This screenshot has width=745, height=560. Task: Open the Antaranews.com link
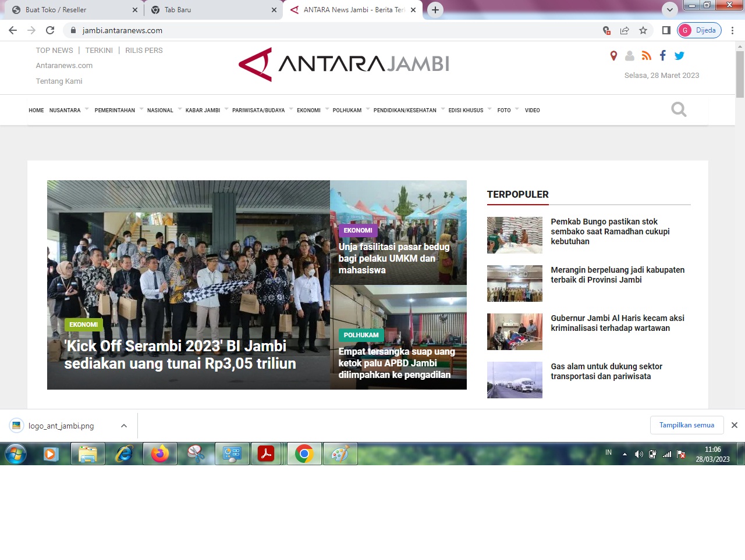(64, 66)
